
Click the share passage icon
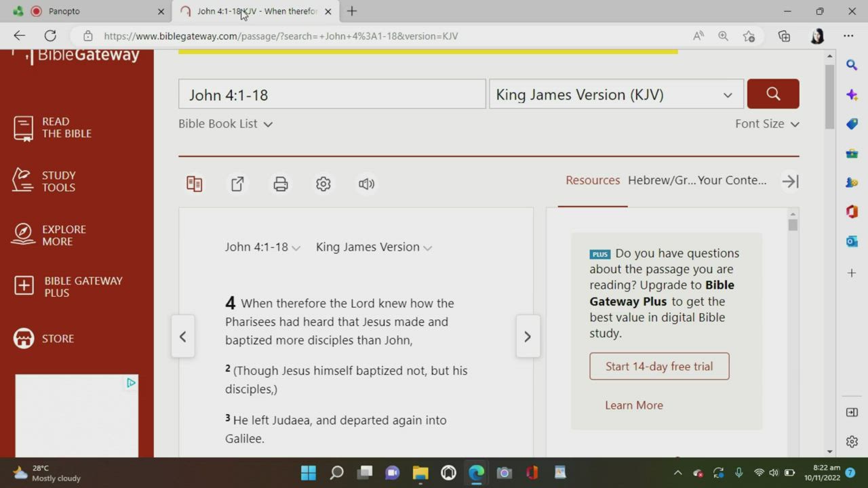(237, 184)
